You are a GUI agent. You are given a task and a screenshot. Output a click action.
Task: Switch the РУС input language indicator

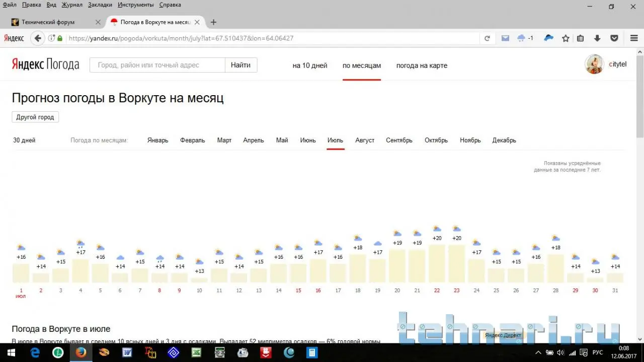pos(598,352)
